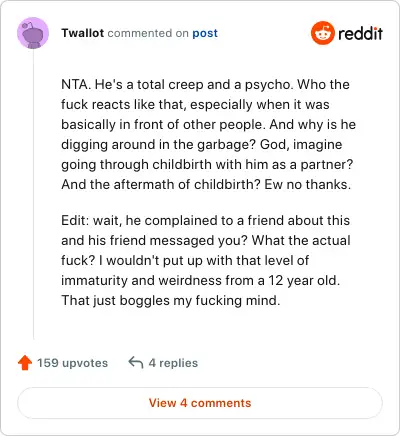
Task: Click the orange upvote arrow
Action: coord(25,363)
